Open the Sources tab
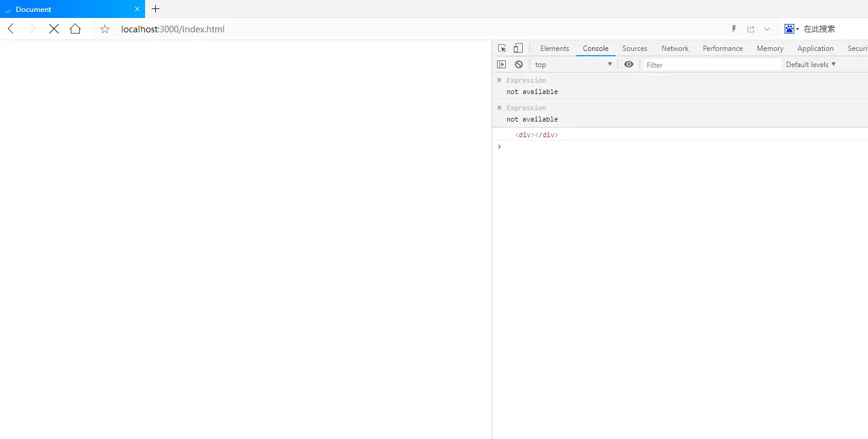The height and width of the screenshot is (439, 868). click(x=635, y=49)
